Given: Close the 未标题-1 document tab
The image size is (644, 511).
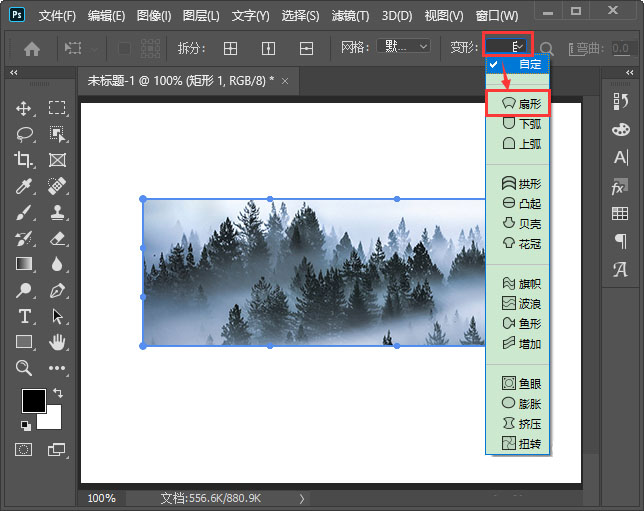Looking at the screenshot, I should [x=285, y=81].
